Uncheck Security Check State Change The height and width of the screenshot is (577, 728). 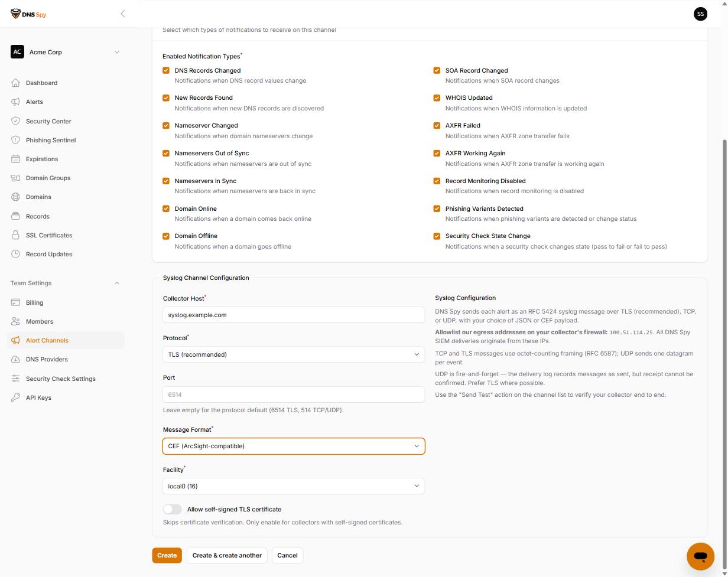[437, 236]
